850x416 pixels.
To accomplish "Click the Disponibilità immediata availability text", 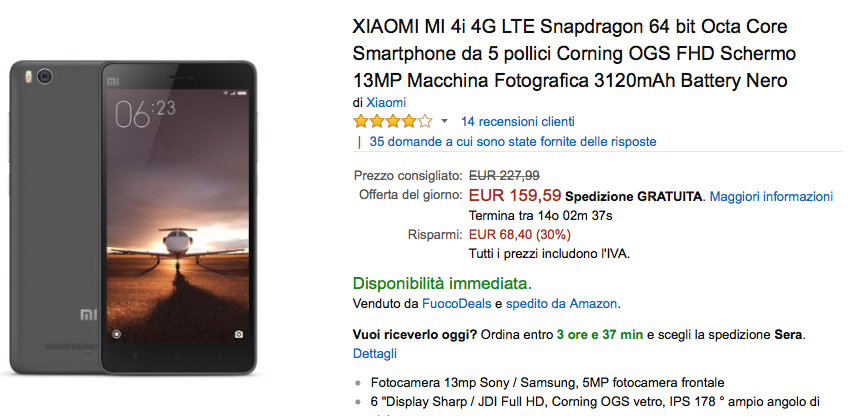I will pos(442,283).
